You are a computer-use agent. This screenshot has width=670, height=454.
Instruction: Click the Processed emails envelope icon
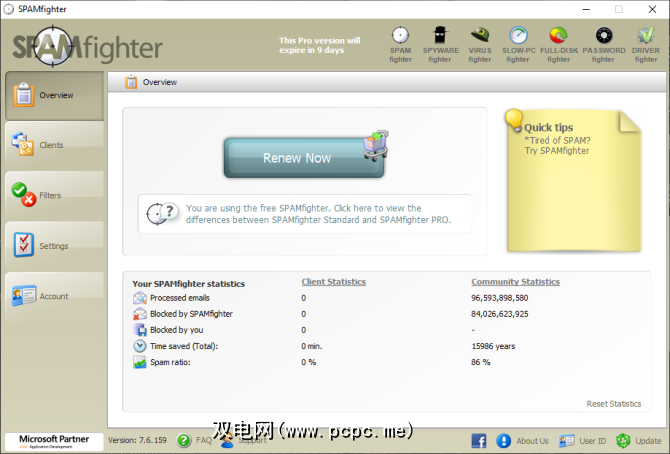(x=140, y=298)
